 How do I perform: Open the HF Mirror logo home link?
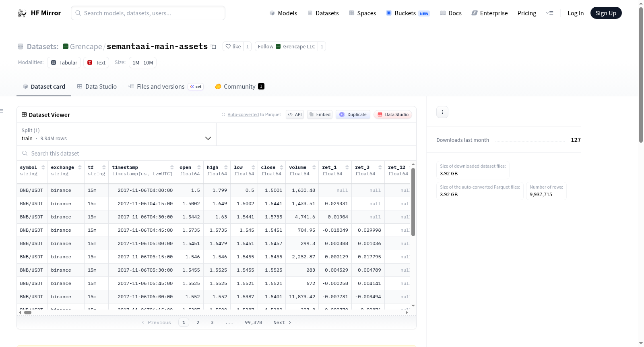click(39, 13)
